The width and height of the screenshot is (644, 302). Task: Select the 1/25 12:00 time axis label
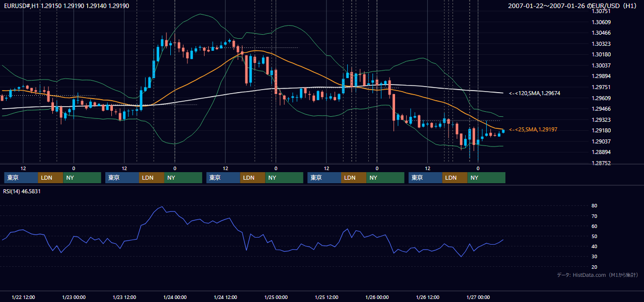coord(327,297)
